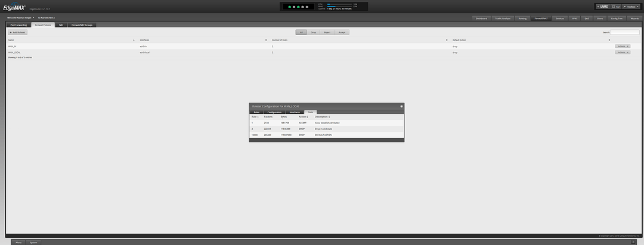
Task: Open System panel at bottom
Action: pos(33,243)
